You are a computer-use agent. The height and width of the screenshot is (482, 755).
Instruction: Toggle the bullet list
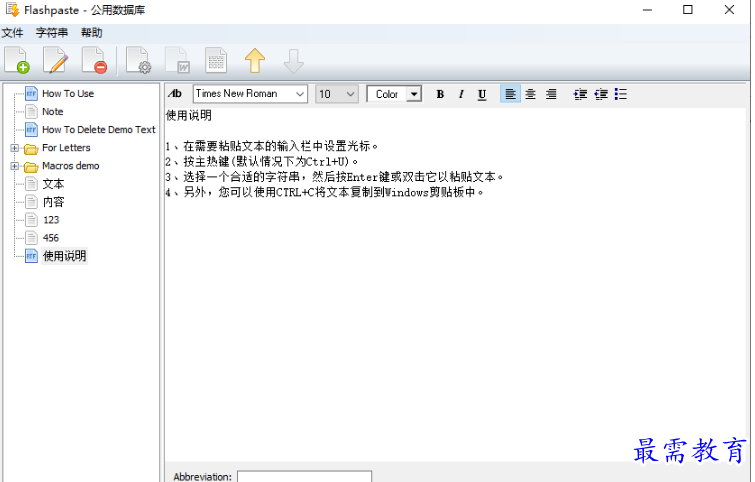coord(621,94)
